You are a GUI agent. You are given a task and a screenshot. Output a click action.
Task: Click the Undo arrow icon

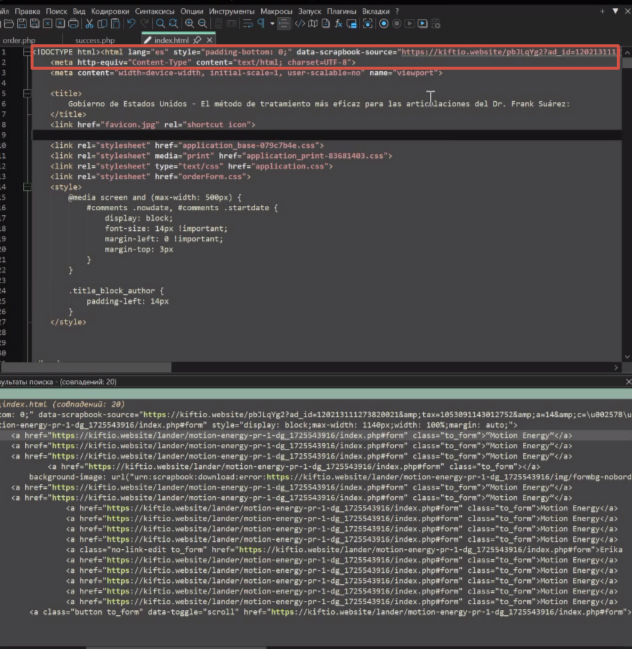[x=133, y=23]
